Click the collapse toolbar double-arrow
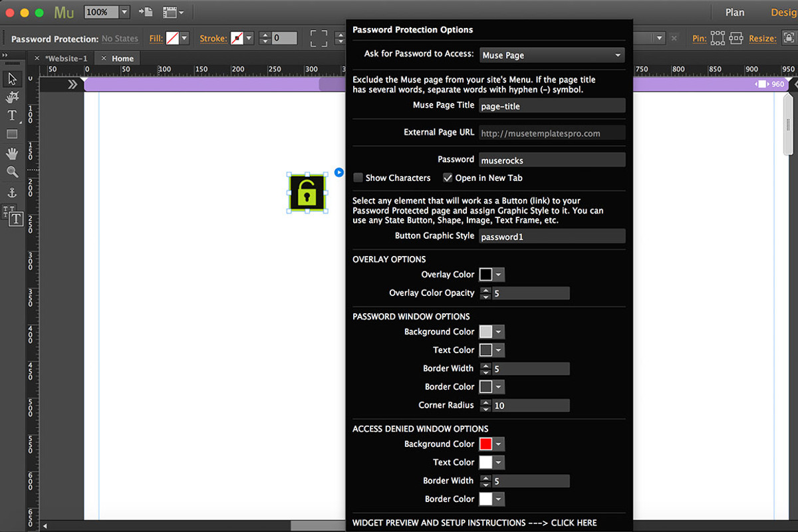The width and height of the screenshot is (798, 532). [x=4, y=55]
